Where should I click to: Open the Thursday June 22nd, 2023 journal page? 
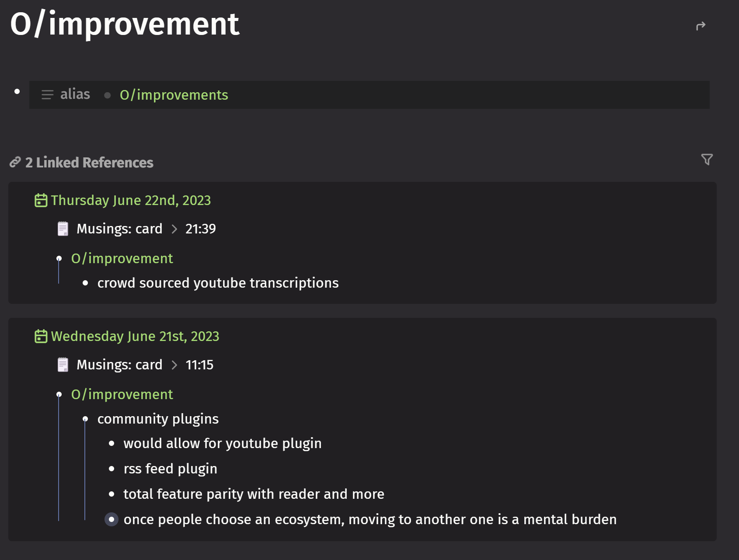tap(131, 200)
